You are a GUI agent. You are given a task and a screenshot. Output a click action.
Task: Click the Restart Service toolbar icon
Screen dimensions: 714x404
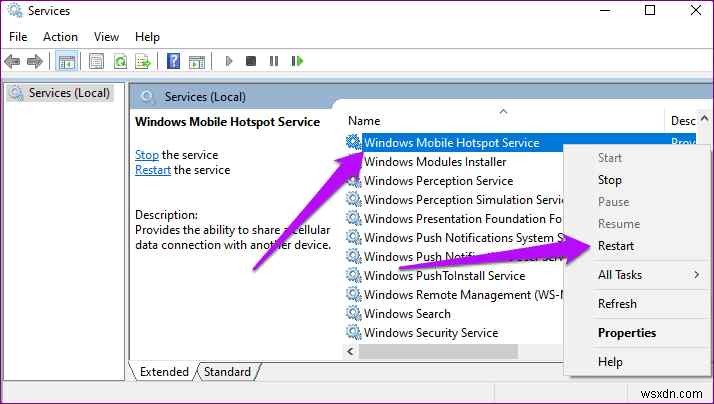pos(297,61)
